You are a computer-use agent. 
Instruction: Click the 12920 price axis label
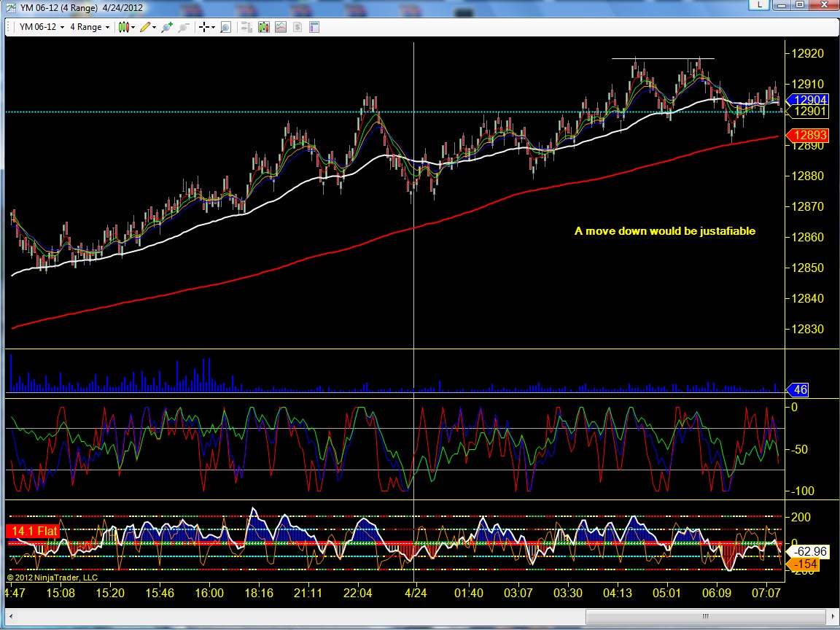[x=807, y=53]
